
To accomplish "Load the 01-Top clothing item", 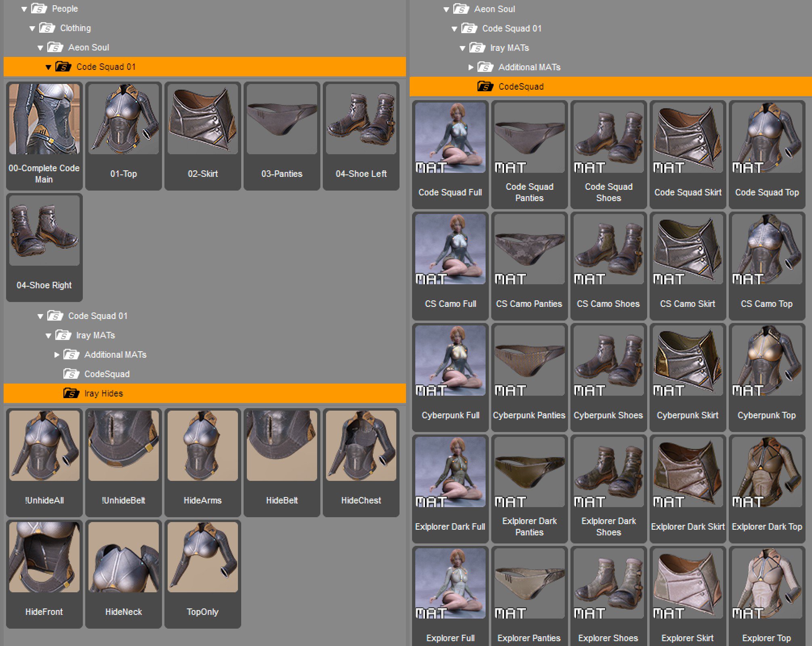I will (124, 136).
